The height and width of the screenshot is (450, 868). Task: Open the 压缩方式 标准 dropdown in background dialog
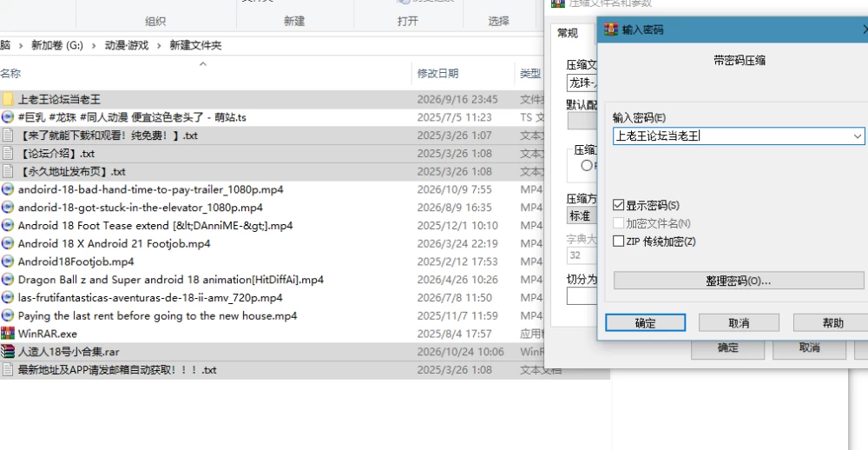582,215
